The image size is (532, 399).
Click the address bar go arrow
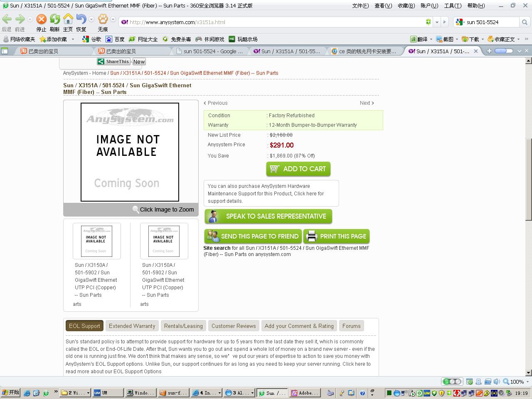click(444, 22)
